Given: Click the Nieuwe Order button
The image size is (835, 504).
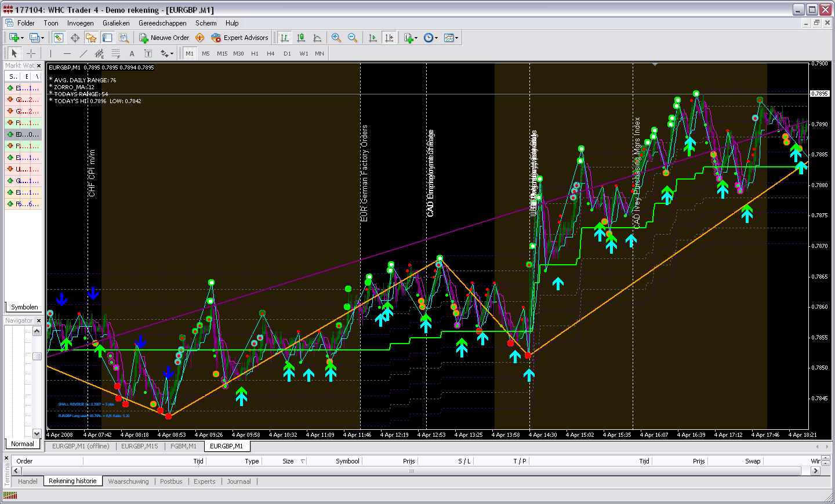Looking at the screenshot, I should (164, 38).
